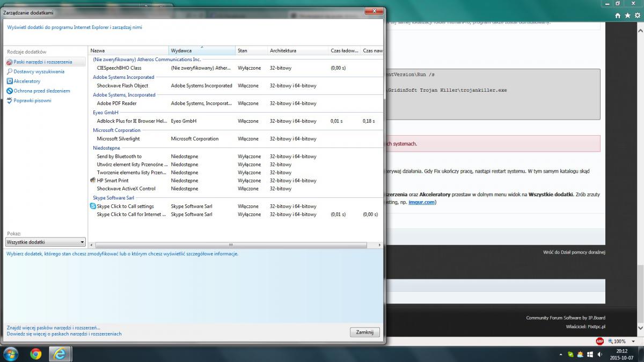
Task: Click Skype icon beside Click to Call settings
Action: 93,206
